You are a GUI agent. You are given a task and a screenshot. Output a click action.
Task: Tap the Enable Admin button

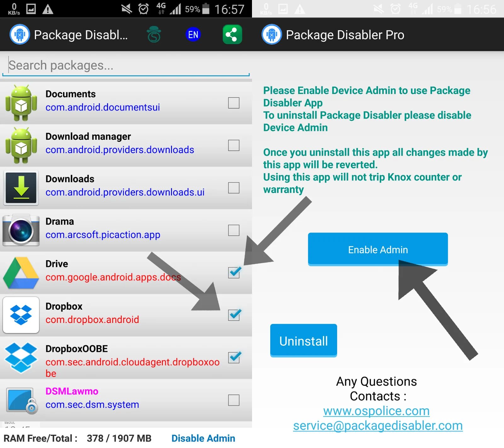378,250
